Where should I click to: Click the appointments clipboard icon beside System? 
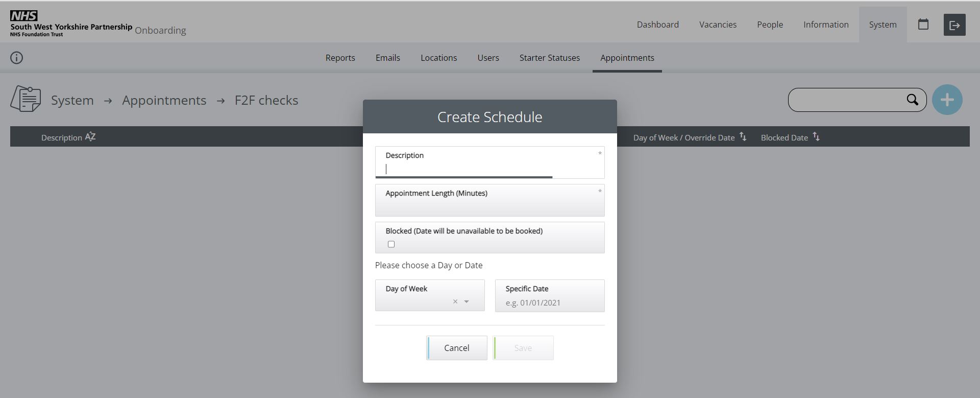tap(26, 99)
